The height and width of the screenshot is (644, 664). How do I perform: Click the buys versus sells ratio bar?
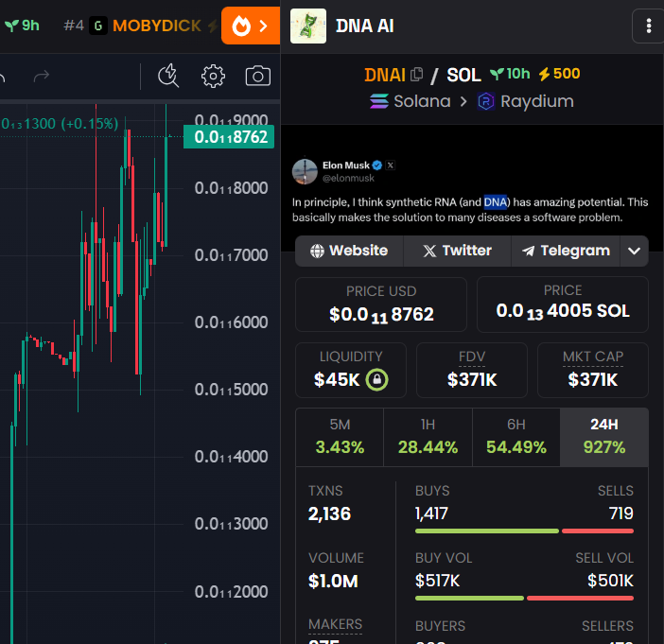point(524,531)
